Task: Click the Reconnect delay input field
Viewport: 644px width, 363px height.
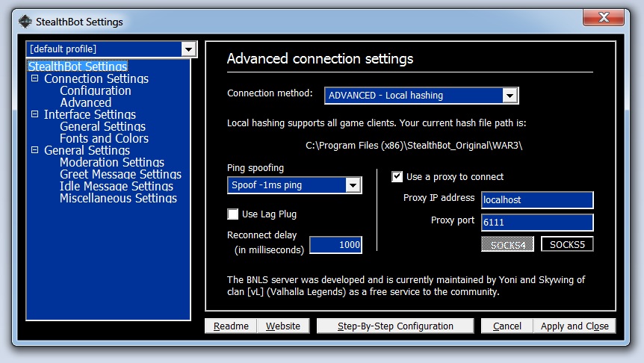Action: pyautogui.click(x=335, y=245)
